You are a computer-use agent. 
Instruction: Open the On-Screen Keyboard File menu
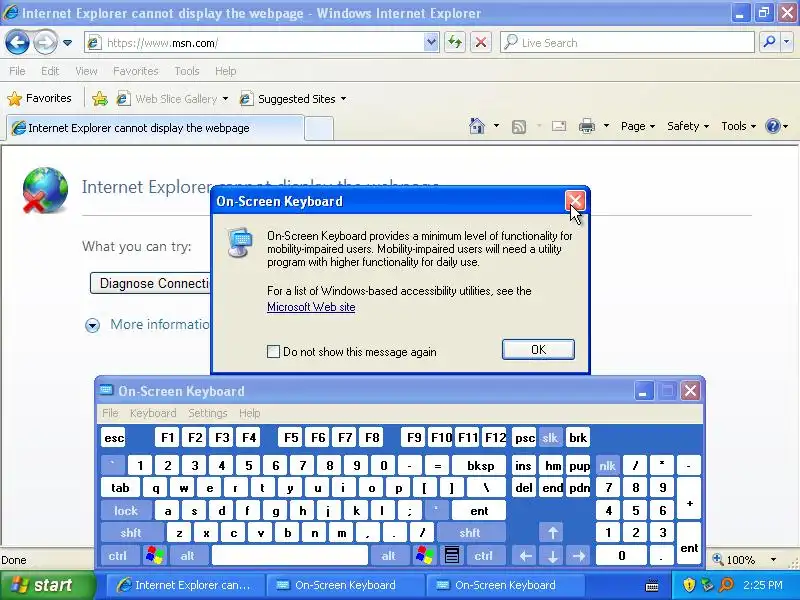click(x=110, y=413)
